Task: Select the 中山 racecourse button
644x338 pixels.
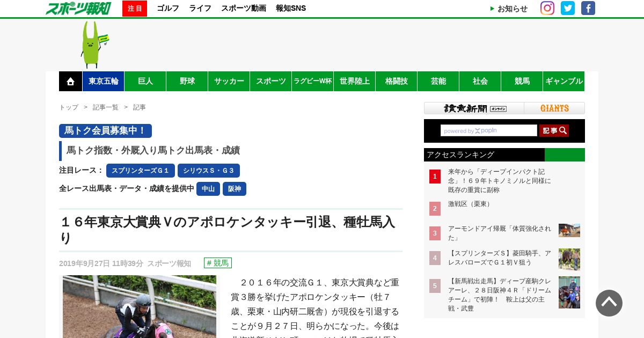Action: click(208, 189)
